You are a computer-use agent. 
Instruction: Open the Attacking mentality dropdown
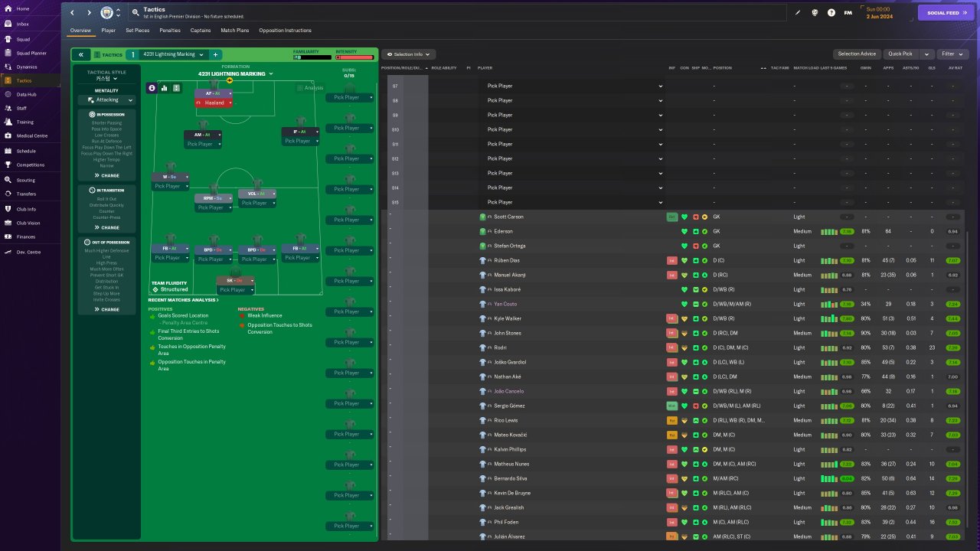tap(106, 99)
